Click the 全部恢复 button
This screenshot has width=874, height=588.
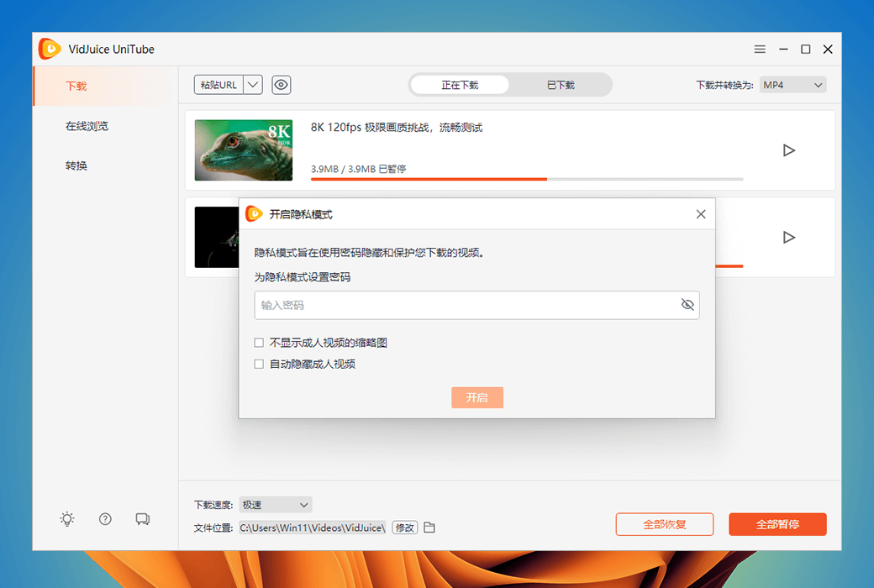pos(665,524)
